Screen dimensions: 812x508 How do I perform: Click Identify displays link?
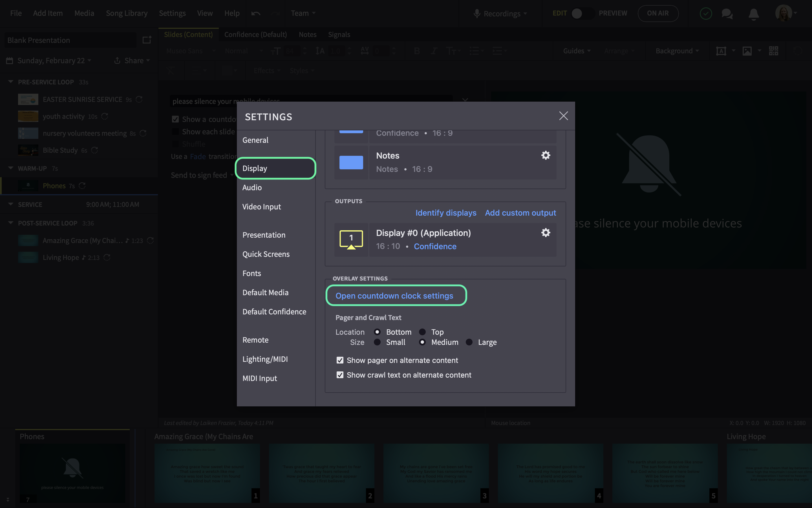coord(445,213)
